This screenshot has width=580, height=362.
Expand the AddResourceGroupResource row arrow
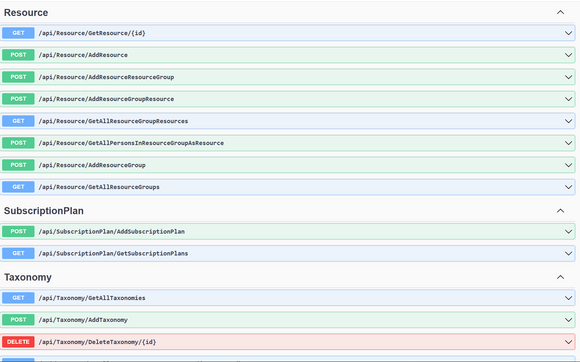(568, 99)
